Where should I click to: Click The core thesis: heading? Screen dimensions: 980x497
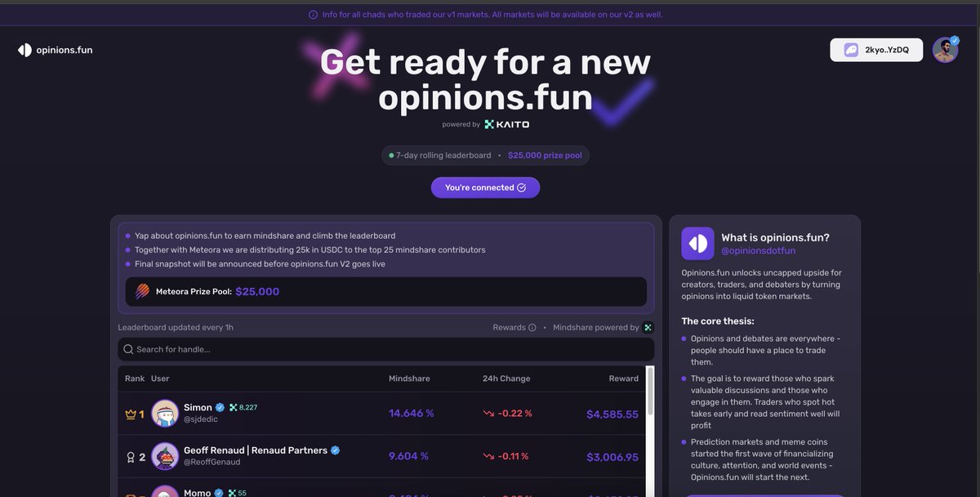[718, 321]
